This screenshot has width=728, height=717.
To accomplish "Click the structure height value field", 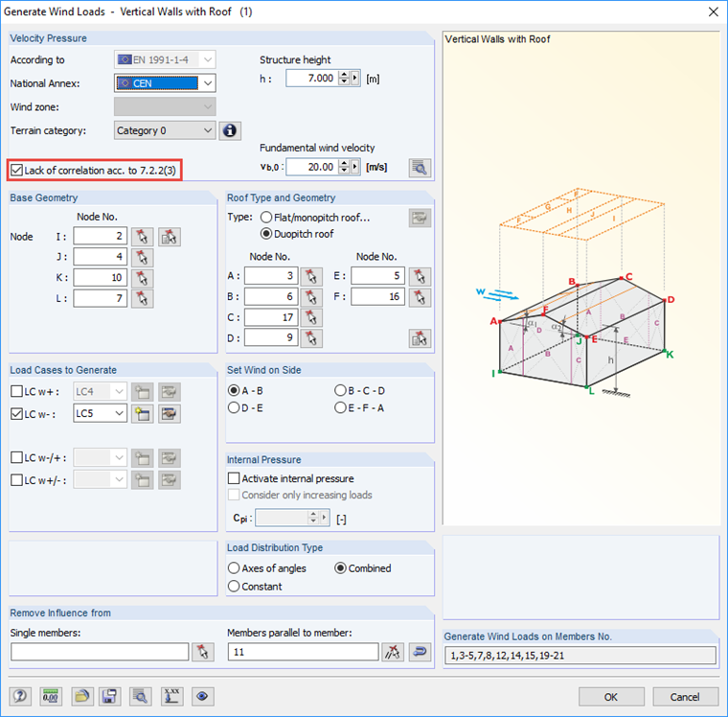I will 312,78.
